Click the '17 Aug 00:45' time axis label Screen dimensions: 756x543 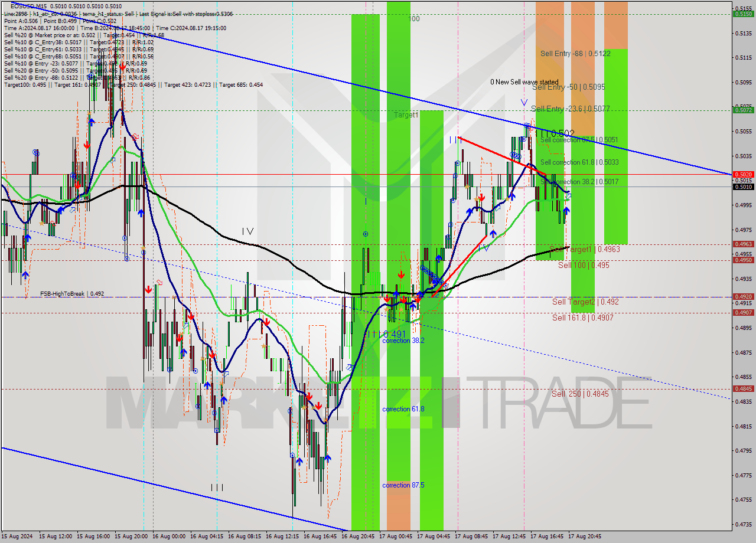(396, 537)
